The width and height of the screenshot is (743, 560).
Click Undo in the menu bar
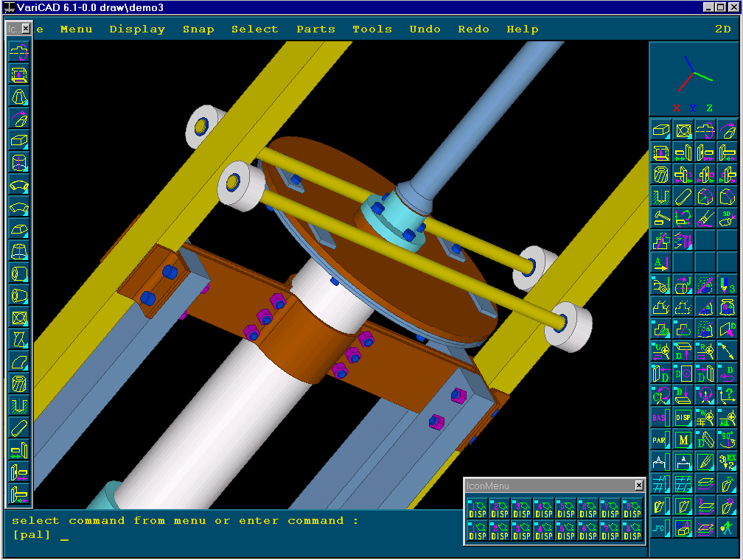tap(425, 29)
